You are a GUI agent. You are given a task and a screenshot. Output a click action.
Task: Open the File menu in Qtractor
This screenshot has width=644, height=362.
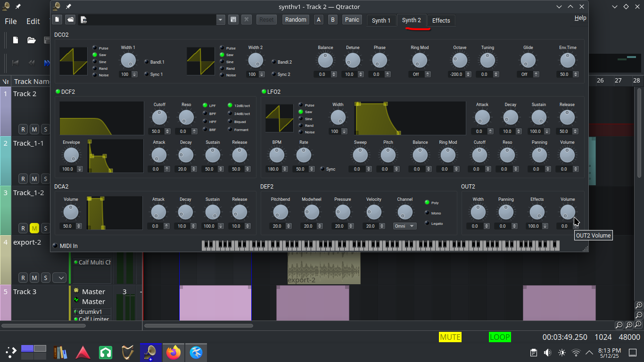[10, 21]
